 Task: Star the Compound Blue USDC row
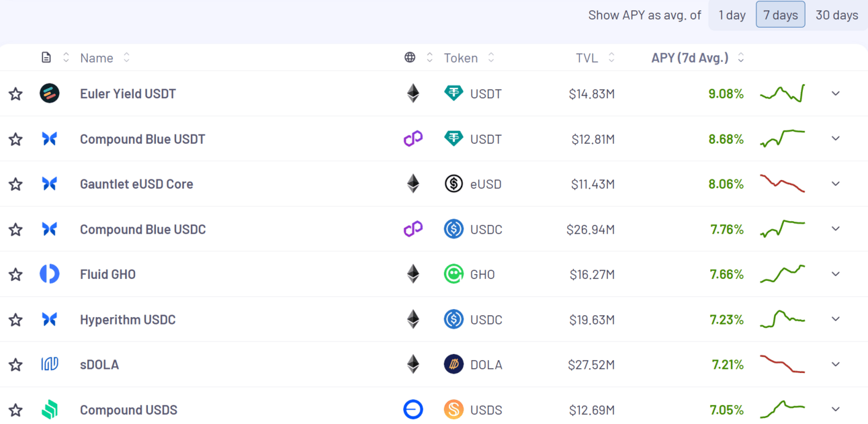(x=15, y=230)
